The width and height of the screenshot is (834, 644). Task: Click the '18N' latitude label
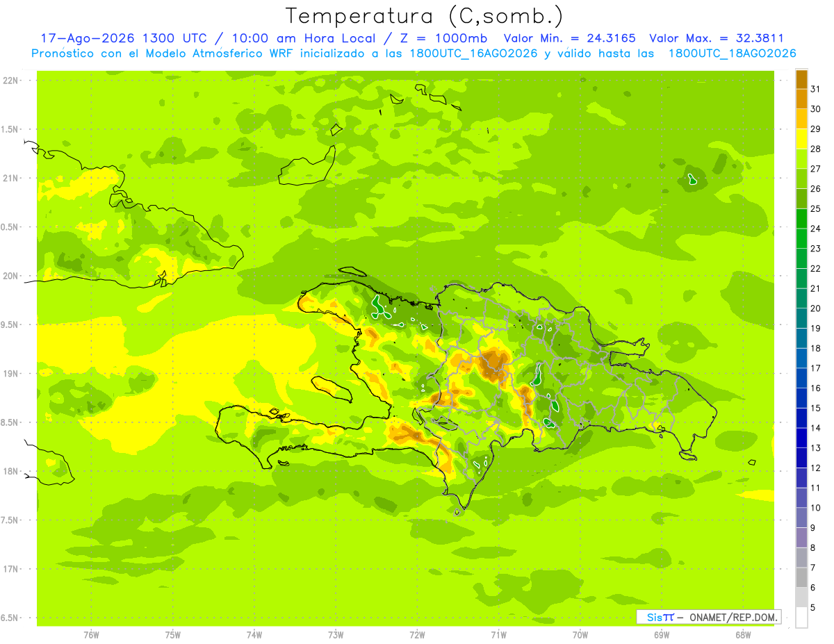pyautogui.click(x=10, y=472)
